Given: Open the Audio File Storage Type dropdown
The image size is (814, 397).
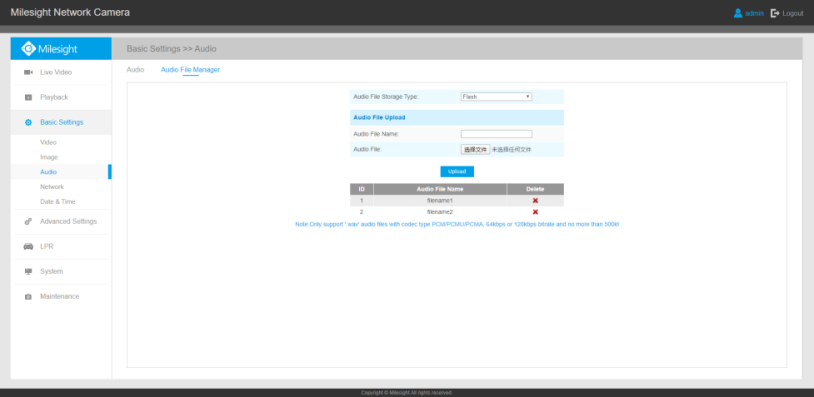Looking at the screenshot, I should tap(496, 97).
